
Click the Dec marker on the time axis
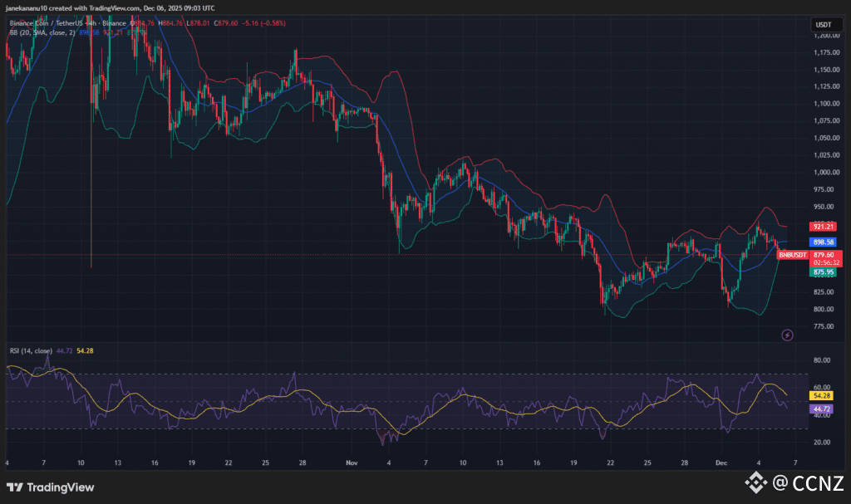[721, 462]
